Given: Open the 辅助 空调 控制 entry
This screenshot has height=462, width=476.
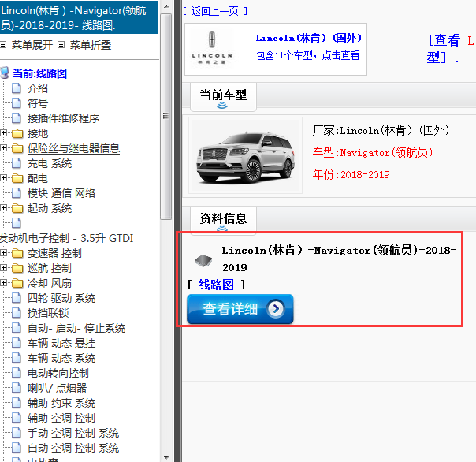Looking at the screenshot, I should pyautogui.click(x=61, y=419).
